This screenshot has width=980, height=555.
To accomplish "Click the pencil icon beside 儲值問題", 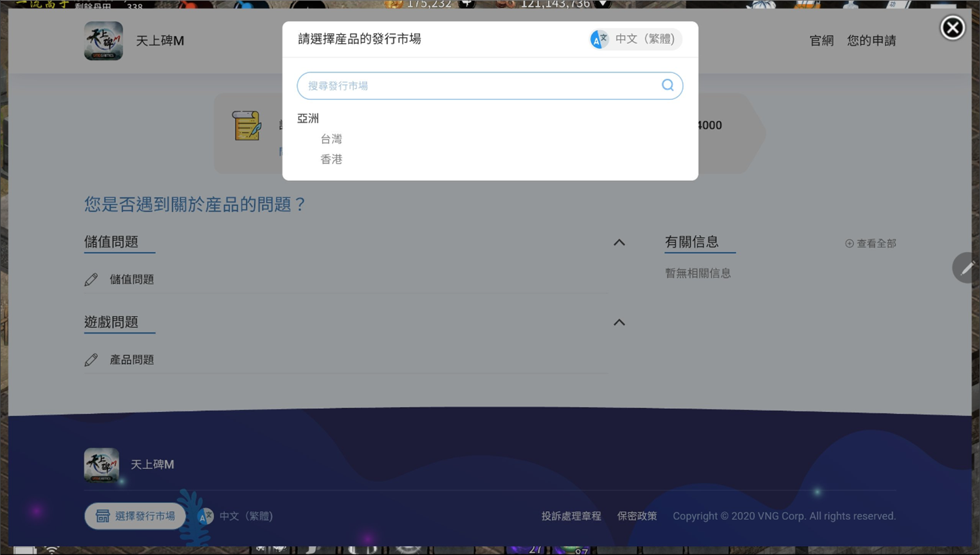I will 91,279.
